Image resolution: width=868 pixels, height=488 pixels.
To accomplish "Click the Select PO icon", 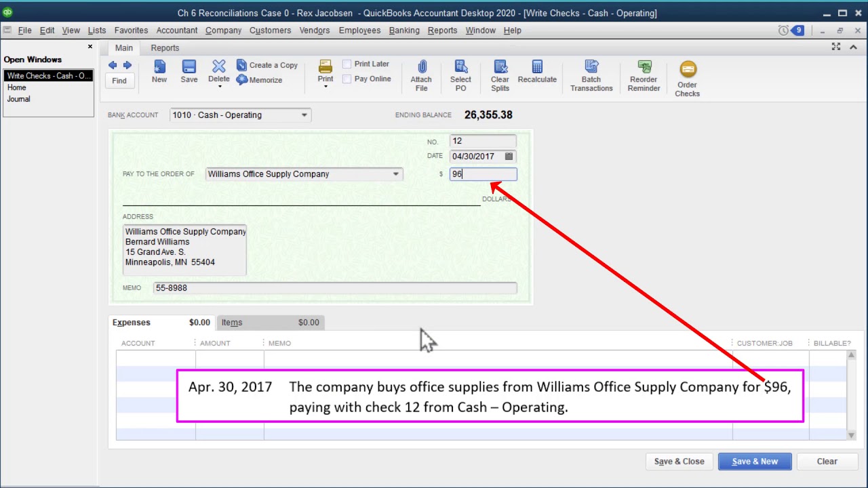I will pos(460,66).
